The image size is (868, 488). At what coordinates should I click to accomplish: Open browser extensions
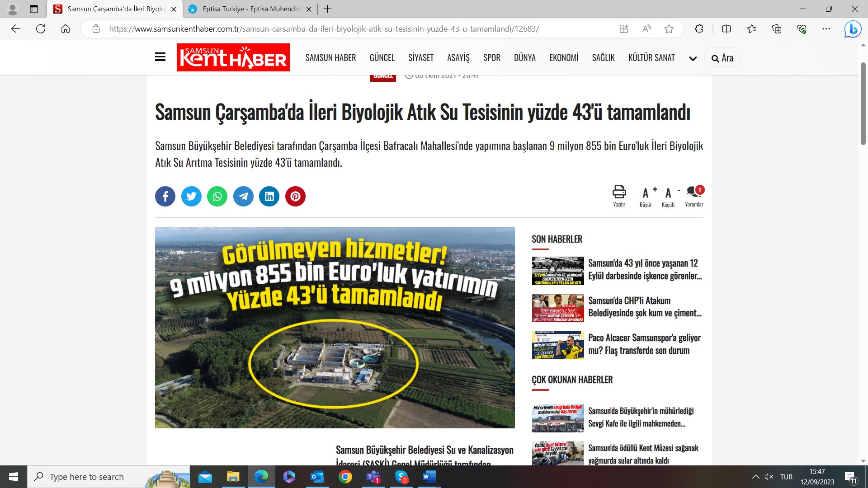(699, 29)
